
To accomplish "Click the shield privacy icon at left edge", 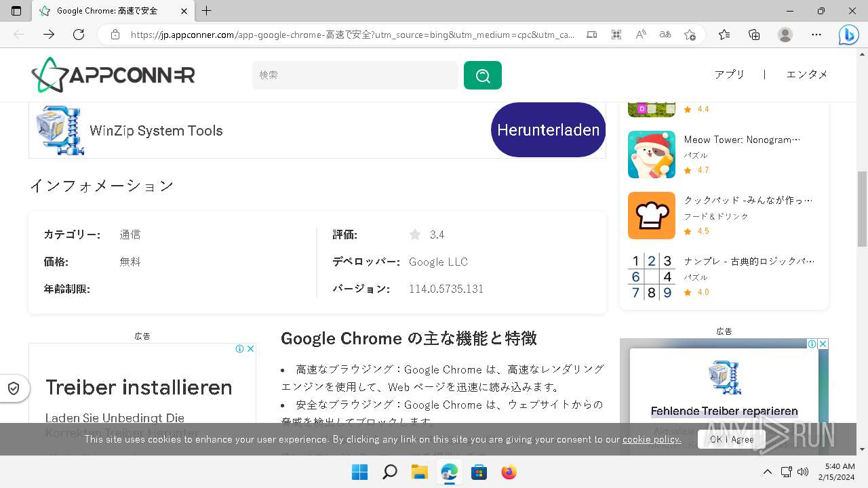I will (14, 388).
